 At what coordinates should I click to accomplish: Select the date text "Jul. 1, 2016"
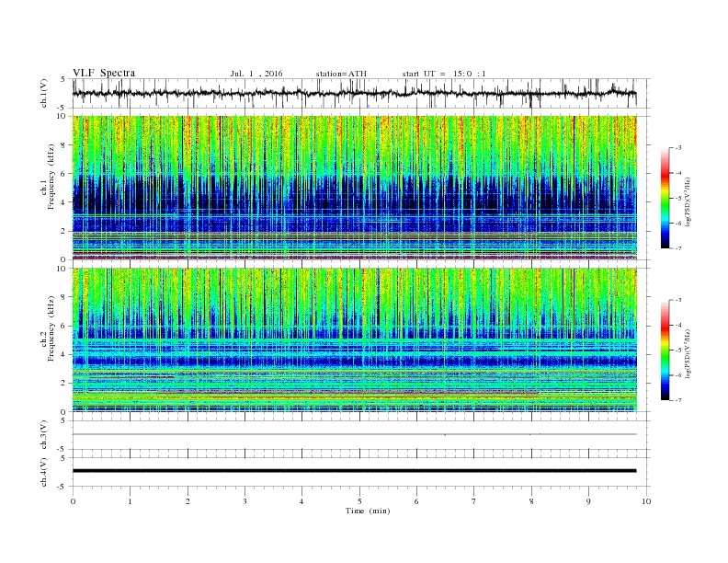coord(256,74)
